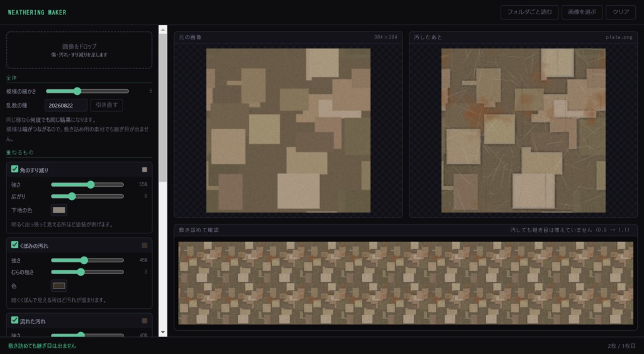644x354 pixels.
Task: Click the WEATHERING MAKER title
Action: click(x=37, y=13)
